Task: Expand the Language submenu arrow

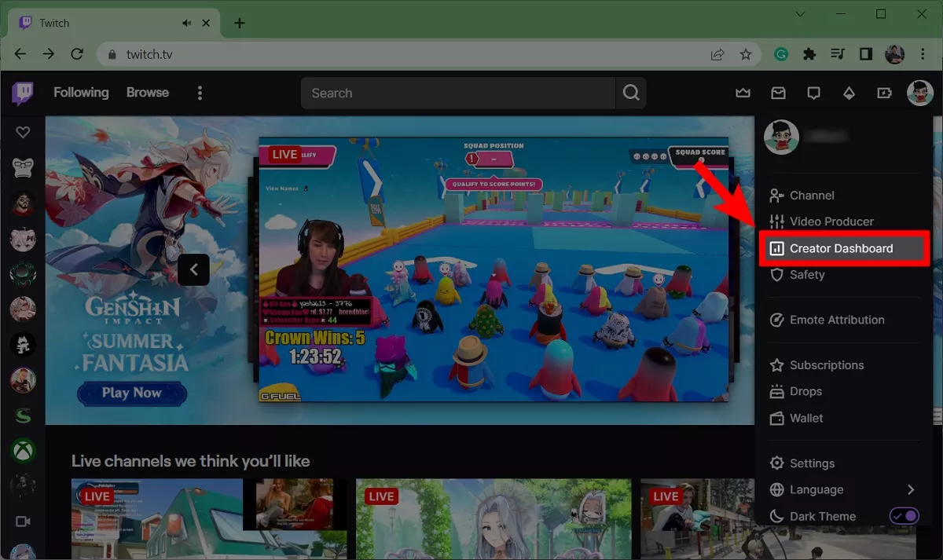Action: pos(910,489)
